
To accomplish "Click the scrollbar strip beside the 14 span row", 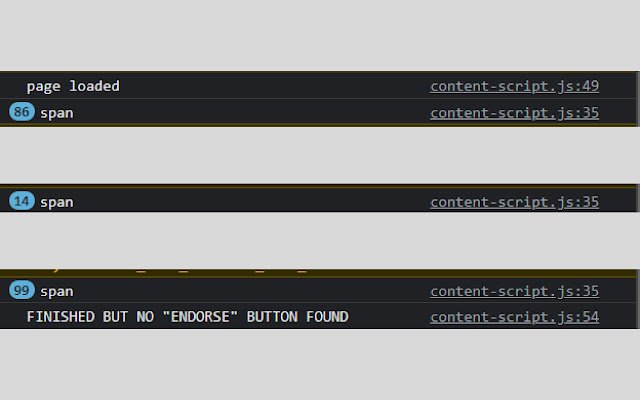I will (638, 199).
